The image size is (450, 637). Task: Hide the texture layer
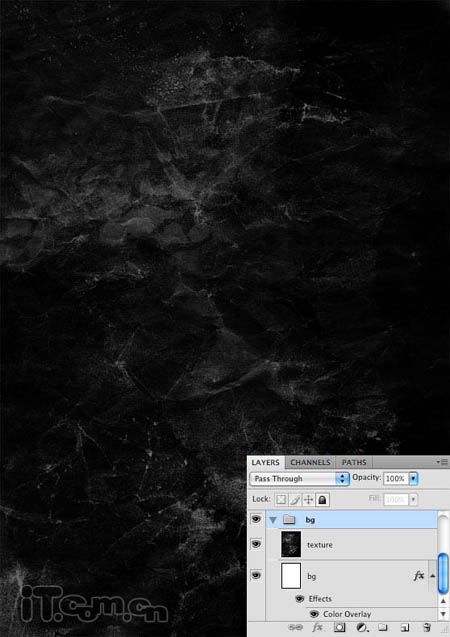coord(256,544)
